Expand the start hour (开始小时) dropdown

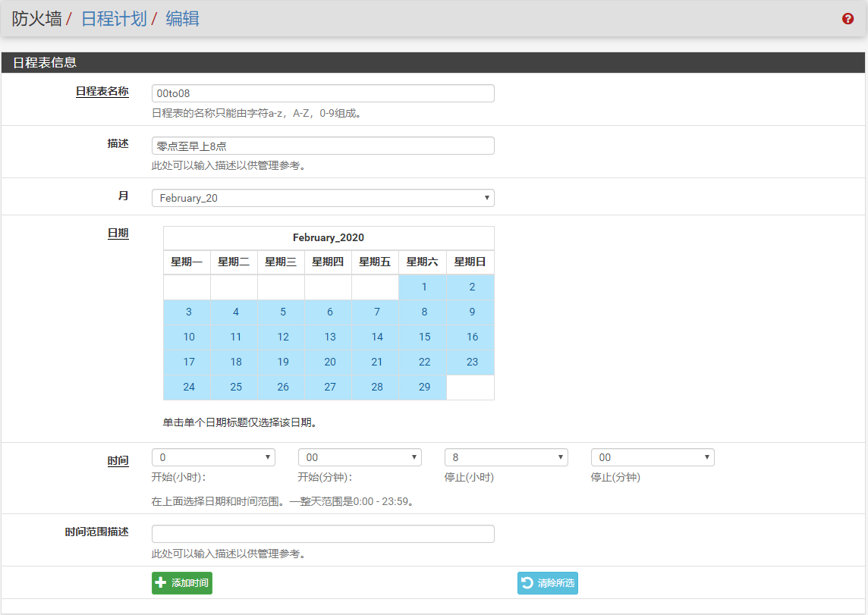(x=213, y=457)
